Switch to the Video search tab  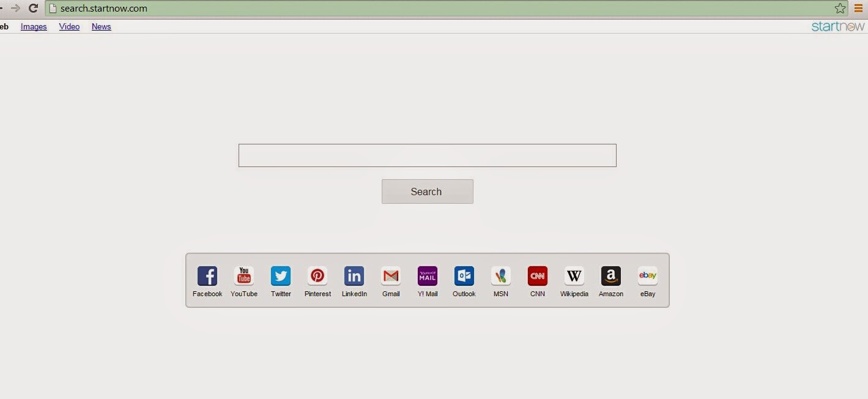pyautogui.click(x=69, y=26)
